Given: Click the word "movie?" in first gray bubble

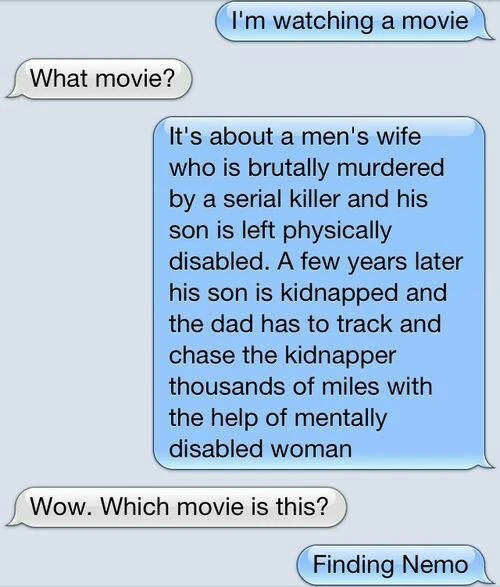Looking at the screenshot, I should click(135, 79).
